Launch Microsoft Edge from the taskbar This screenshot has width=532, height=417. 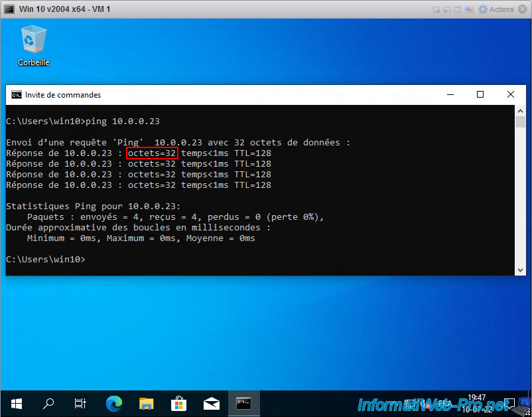pyautogui.click(x=114, y=403)
